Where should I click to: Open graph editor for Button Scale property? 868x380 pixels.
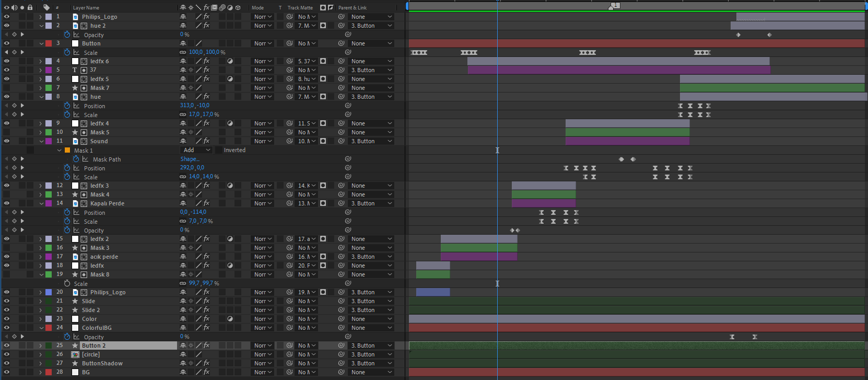[x=76, y=52]
